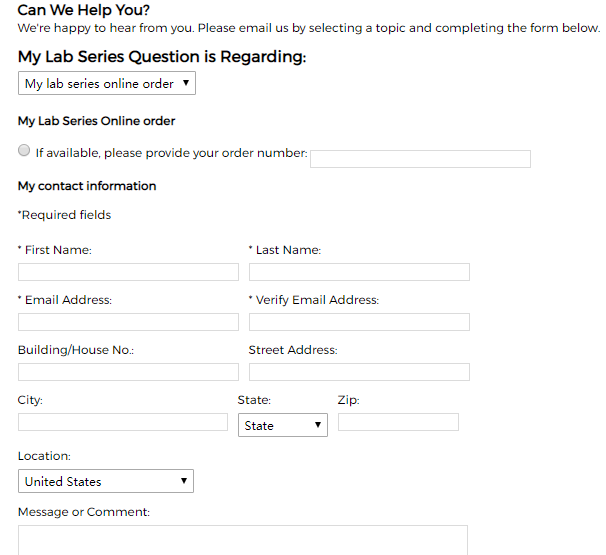Focus the Last Name text box
Screen dimensions: 606x555
point(359,272)
